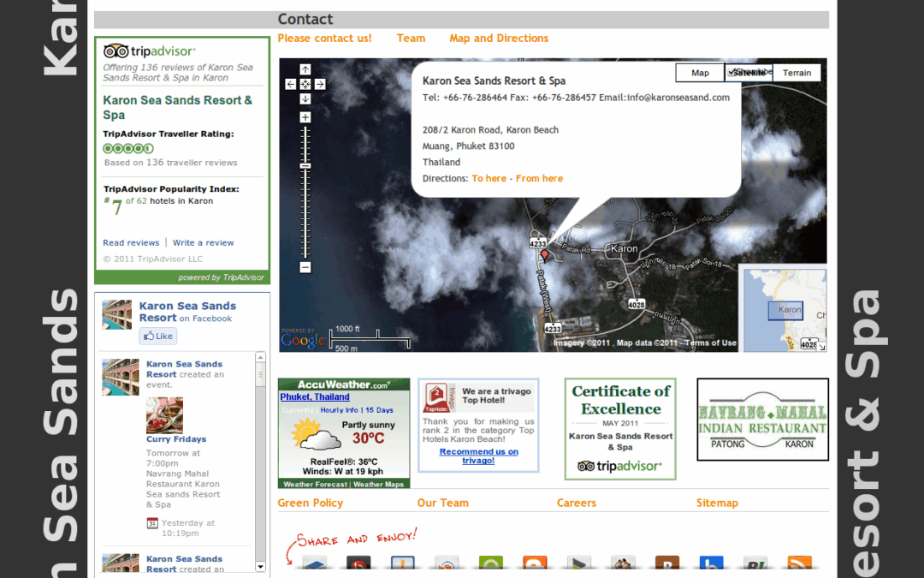Open the 'Map and Directions' tab
924x578 pixels.
pos(499,39)
